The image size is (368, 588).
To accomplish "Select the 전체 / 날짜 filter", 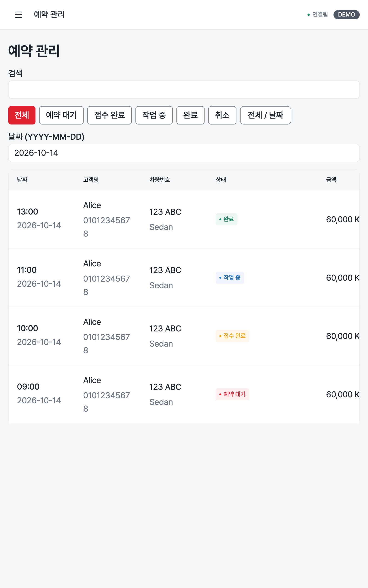I will pos(265,115).
